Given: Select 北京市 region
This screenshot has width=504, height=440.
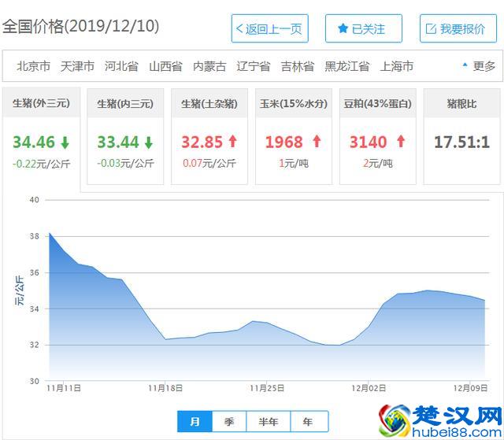Looking at the screenshot, I should click(33, 66).
